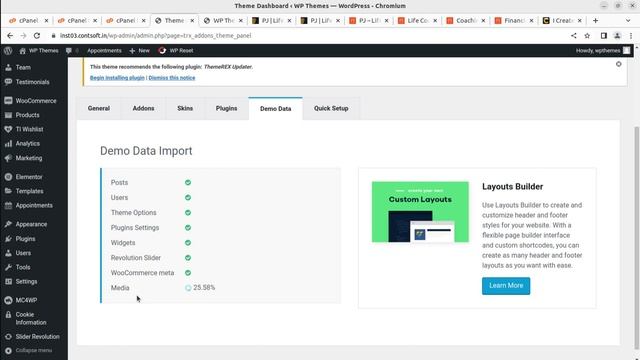Open Appointments in the sidebar

[x=34, y=205]
